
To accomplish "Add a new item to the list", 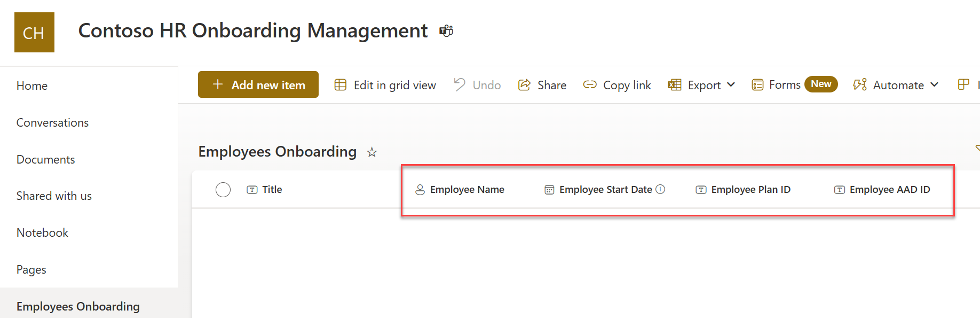I will coord(258,84).
